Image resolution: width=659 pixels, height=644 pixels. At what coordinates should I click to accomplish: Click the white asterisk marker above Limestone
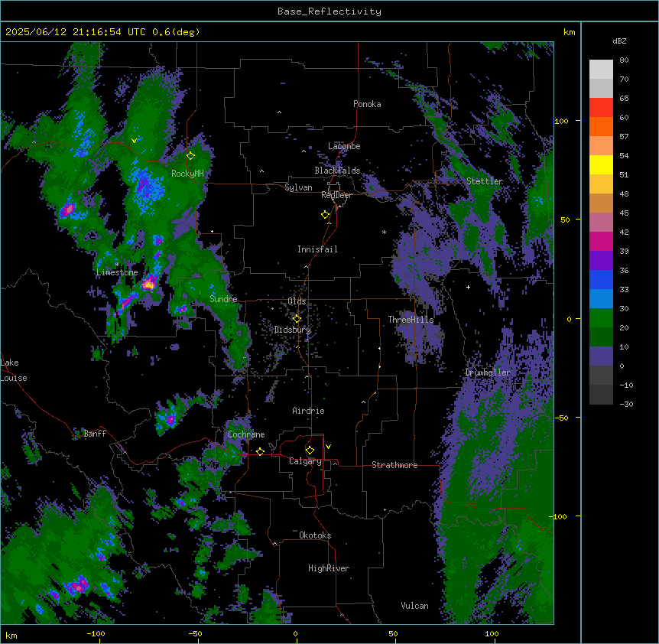(x=117, y=265)
